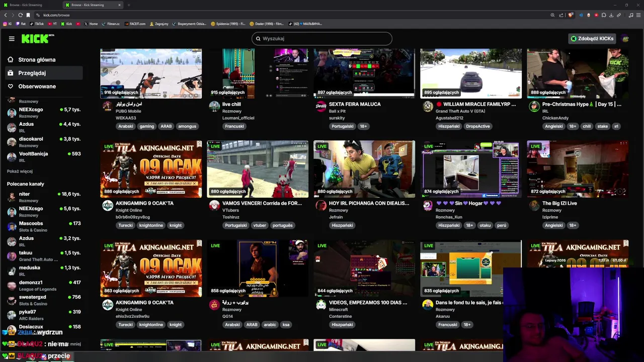Open the stream titled The Big IZI Live
The width and height of the screenshot is (644, 362).
coord(559,203)
